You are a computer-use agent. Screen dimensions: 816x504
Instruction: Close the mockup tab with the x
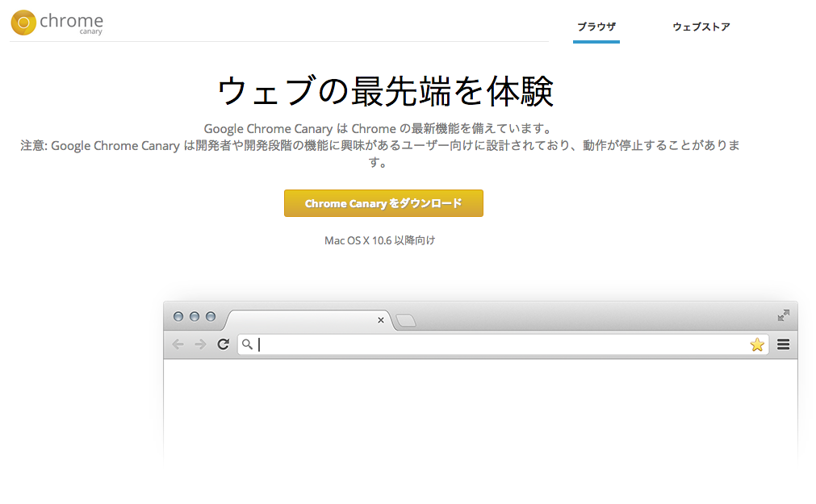tap(380, 320)
